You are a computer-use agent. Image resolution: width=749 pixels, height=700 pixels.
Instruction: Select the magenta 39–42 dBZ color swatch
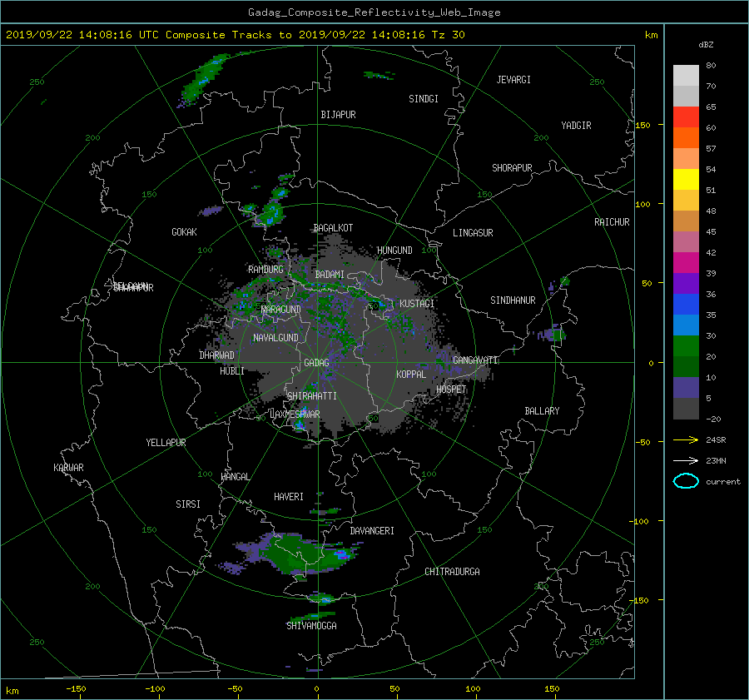(686, 262)
